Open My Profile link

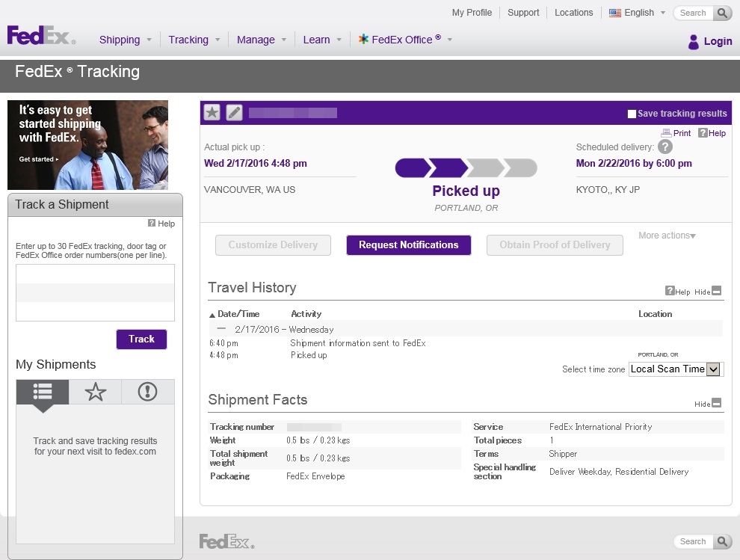pyautogui.click(x=472, y=13)
